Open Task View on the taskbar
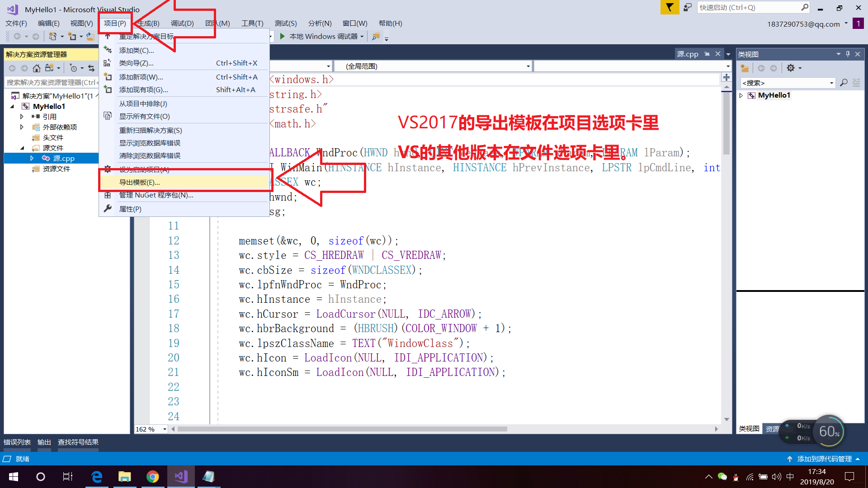The width and height of the screenshot is (868, 488). [x=68, y=477]
